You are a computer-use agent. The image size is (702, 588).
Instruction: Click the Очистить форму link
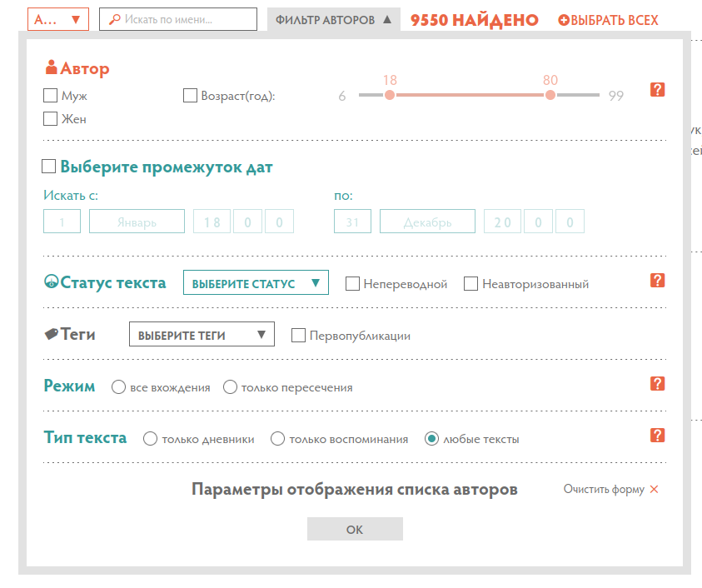tap(604, 490)
